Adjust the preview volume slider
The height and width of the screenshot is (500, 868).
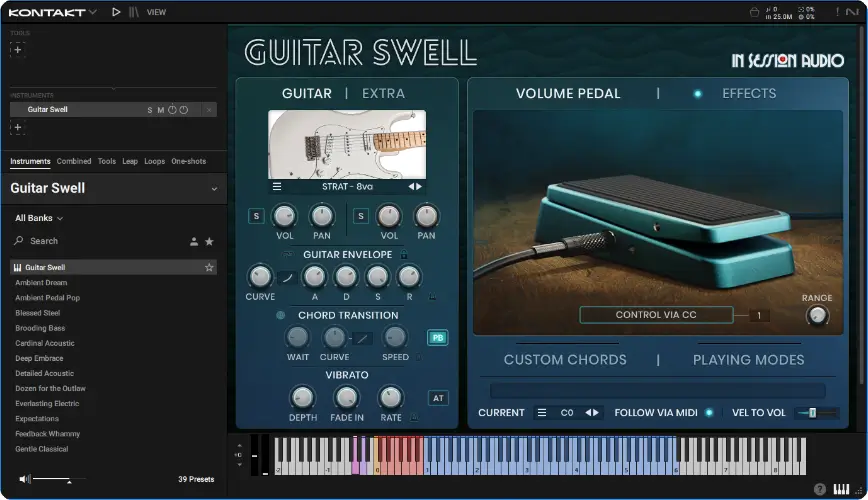[59, 479]
